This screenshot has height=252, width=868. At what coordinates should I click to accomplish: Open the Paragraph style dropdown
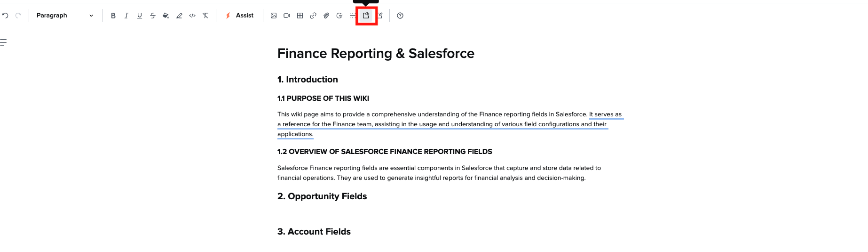click(x=65, y=16)
